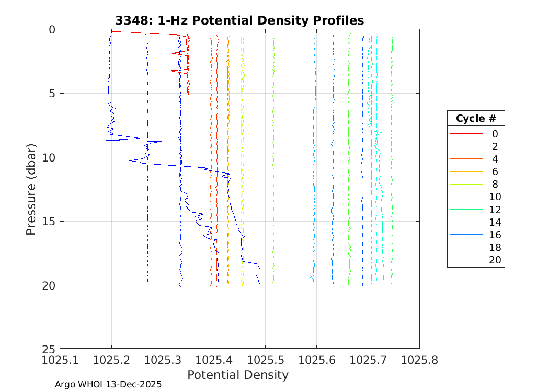
Task: Click the 'Argo WHOI 13-Dec-2025' footer text
Action: point(108,384)
